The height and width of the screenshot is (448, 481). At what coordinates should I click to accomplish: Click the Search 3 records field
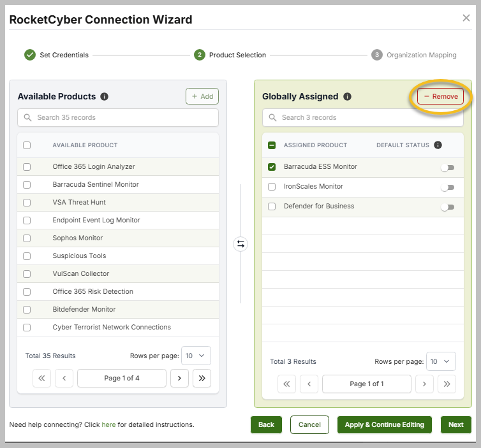click(x=363, y=118)
